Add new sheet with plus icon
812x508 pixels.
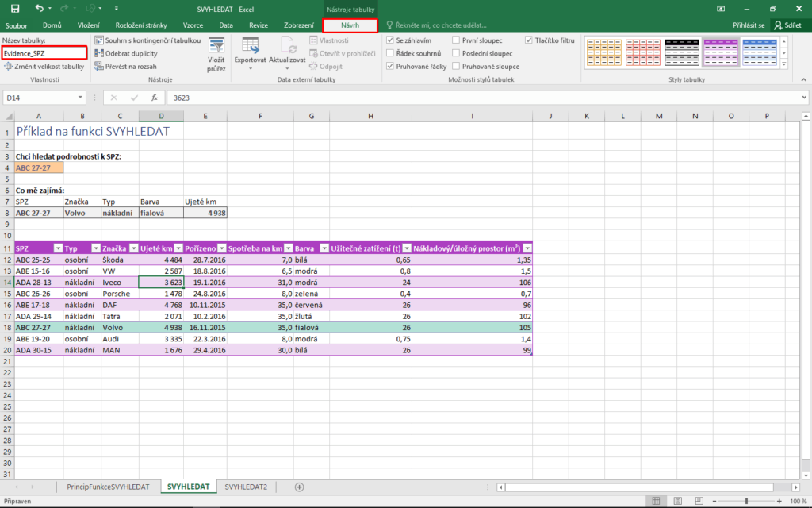point(299,487)
